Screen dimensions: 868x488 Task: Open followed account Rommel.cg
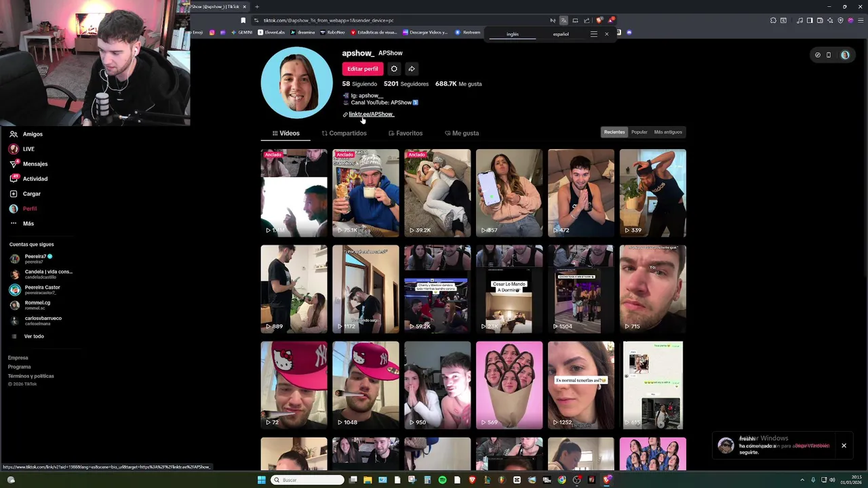[31, 305]
